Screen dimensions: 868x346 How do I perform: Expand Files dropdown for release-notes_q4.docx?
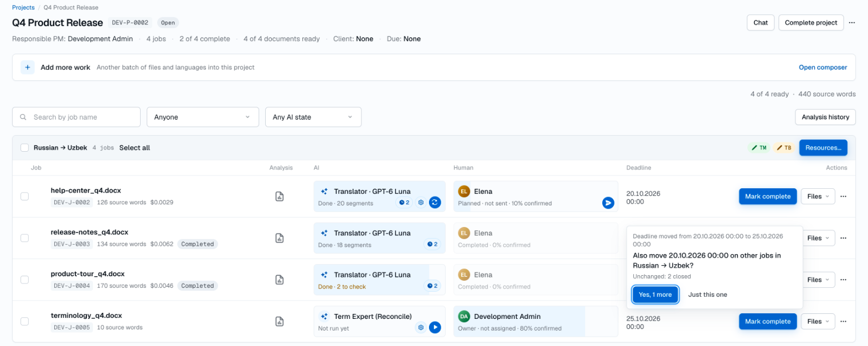coord(819,237)
